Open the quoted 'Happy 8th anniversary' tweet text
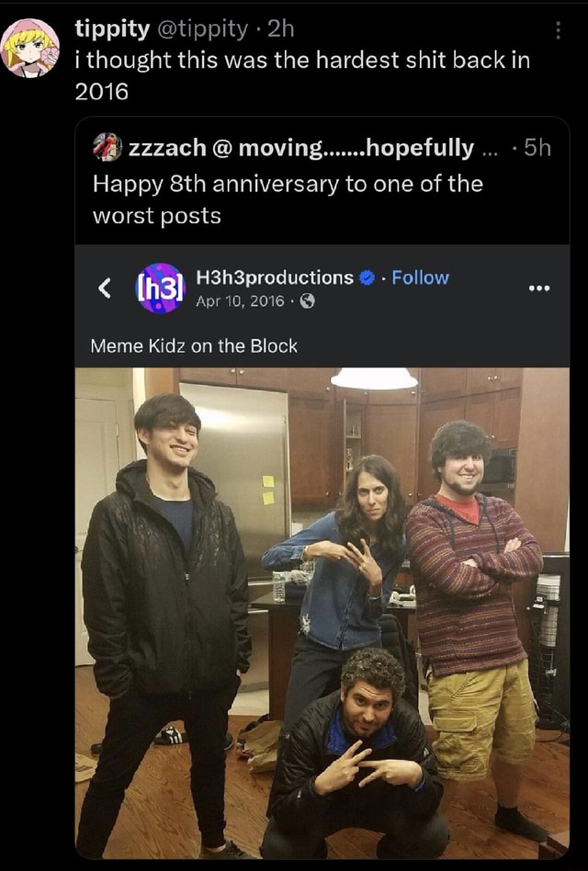This screenshot has height=871, width=588. (x=287, y=198)
